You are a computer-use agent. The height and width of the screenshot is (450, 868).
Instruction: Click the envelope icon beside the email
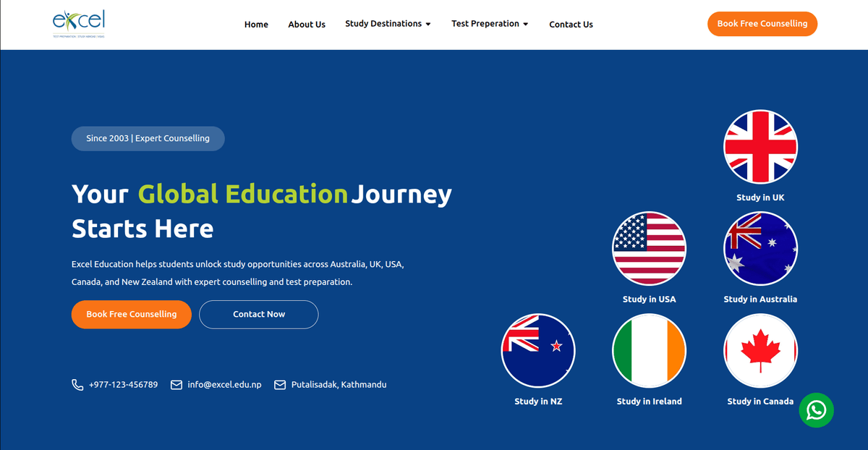point(176,384)
